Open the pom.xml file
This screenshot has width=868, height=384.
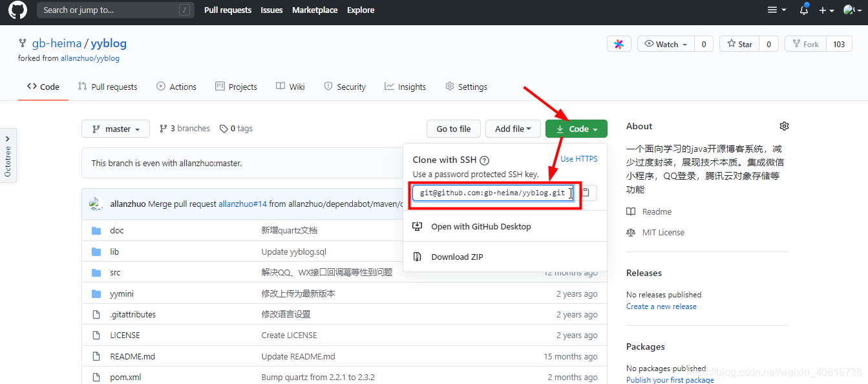pyautogui.click(x=125, y=378)
